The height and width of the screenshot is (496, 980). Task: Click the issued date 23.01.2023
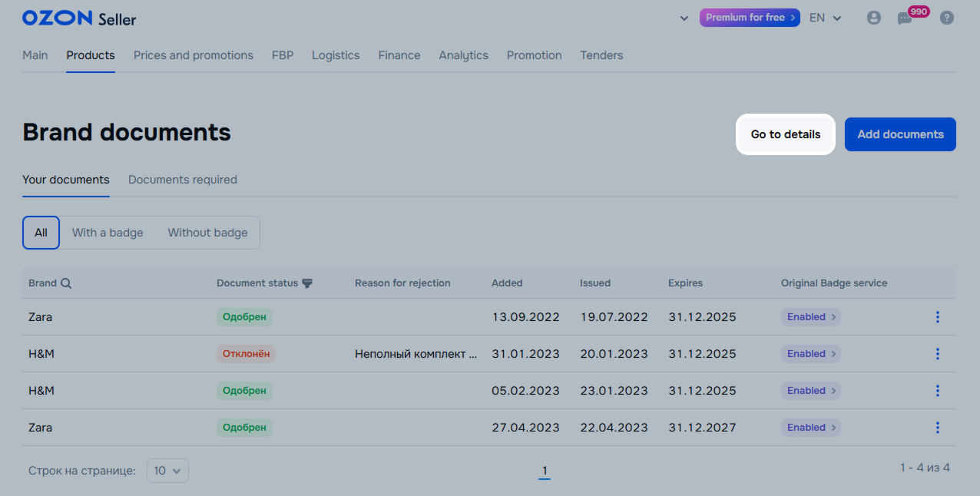614,391
